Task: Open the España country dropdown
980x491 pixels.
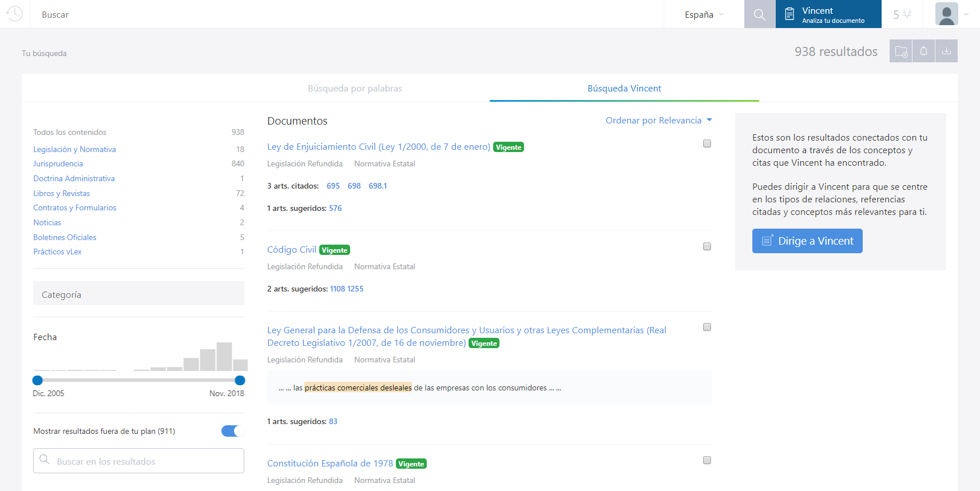Action: pyautogui.click(x=704, y=15)
